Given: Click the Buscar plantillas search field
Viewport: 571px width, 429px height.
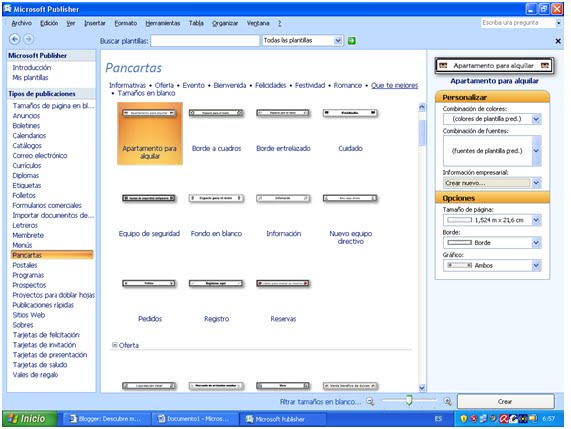Looking at the screenshot, I should [205, 40].
